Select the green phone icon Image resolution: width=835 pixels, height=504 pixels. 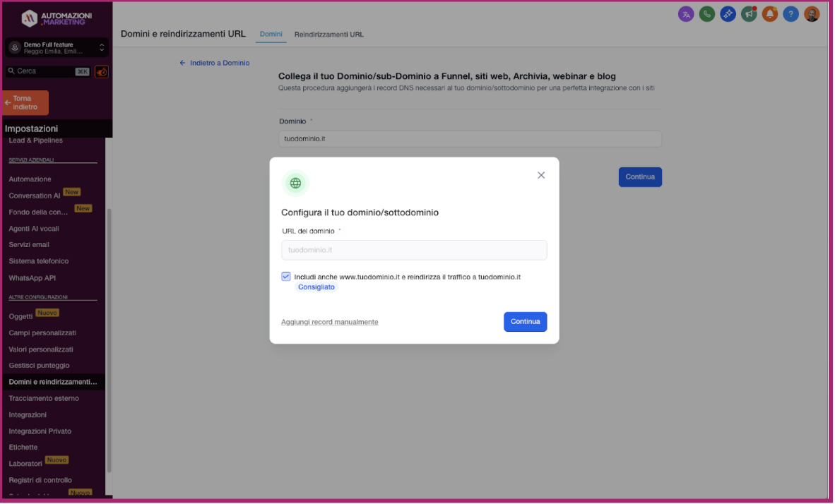click(x=707, y=14)
